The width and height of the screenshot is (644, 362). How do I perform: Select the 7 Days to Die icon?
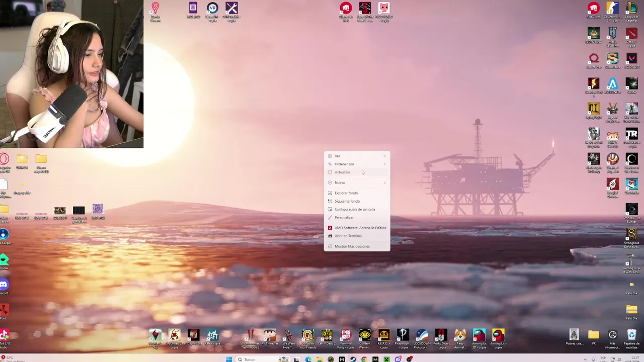[193, 337]
